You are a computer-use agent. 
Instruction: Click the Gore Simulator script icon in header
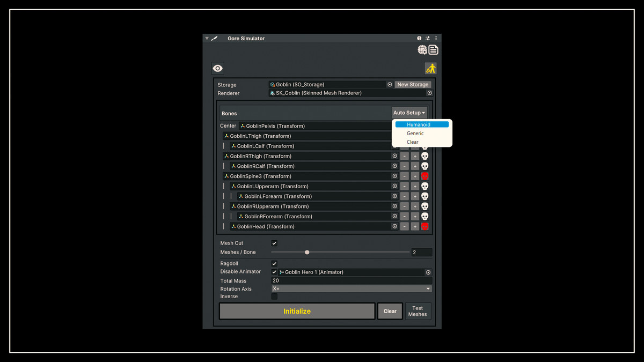pos(215,39)
